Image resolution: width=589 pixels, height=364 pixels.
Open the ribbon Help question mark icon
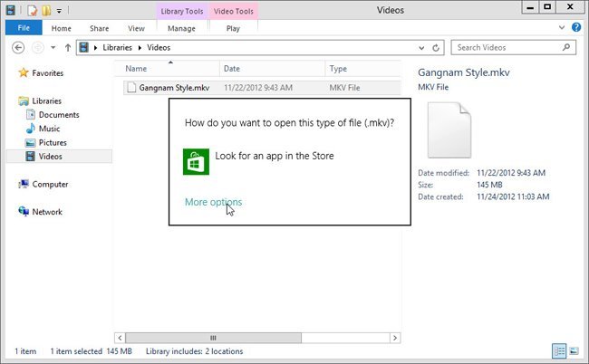(x=576, y=28)
